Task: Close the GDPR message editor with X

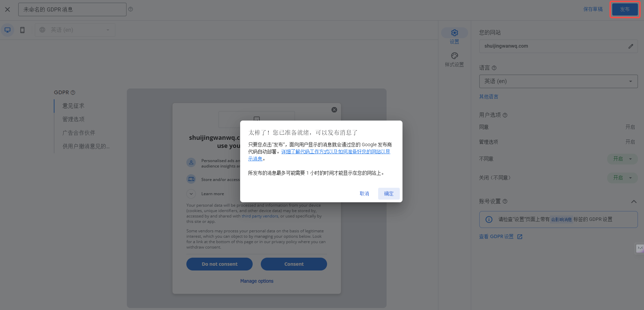Action: coord(7,9)
